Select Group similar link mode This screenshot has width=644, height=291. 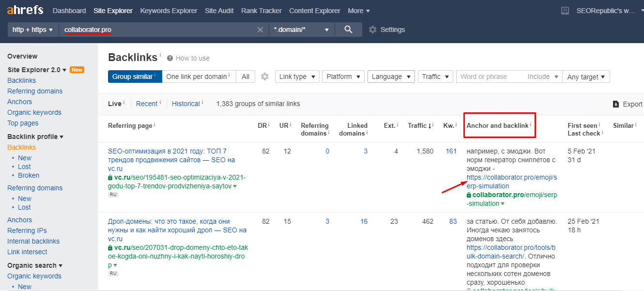pos(135,77)
